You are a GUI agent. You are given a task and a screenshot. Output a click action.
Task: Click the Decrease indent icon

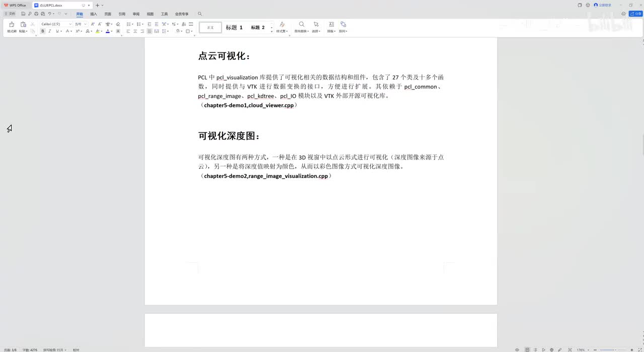pyautogui.click(x=149, y=24)
